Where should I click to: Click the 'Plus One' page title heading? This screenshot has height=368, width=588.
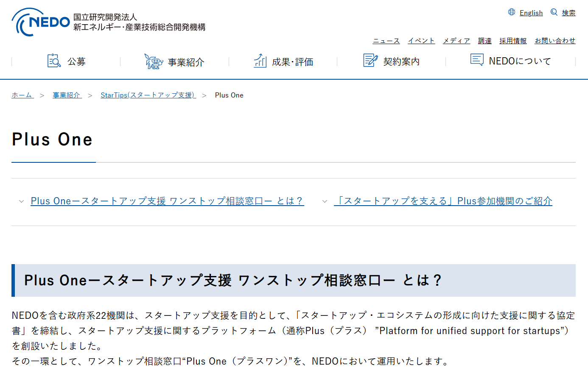tap(52, 139)
